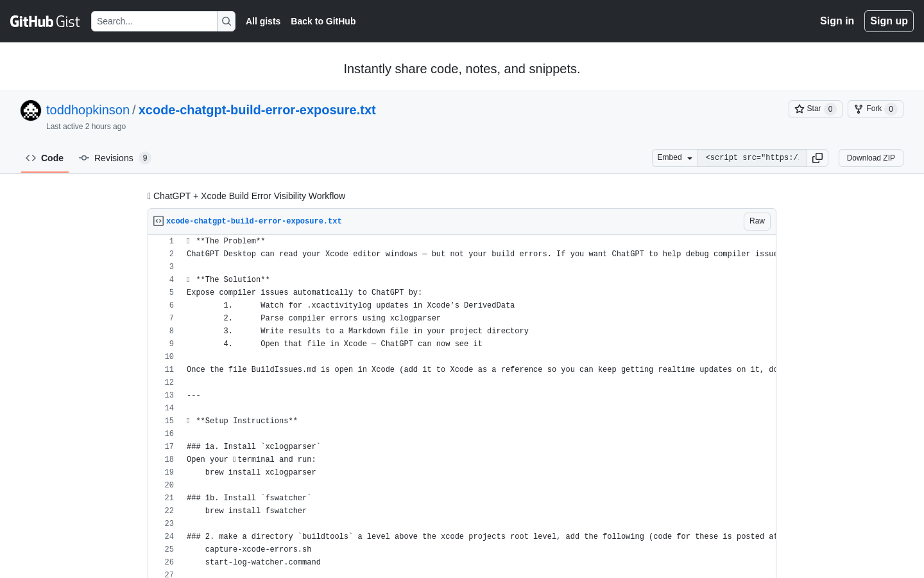Click the '### 1a. Install `xclogparser`' line
Screen dimensions: 924x578
[253, 446]
